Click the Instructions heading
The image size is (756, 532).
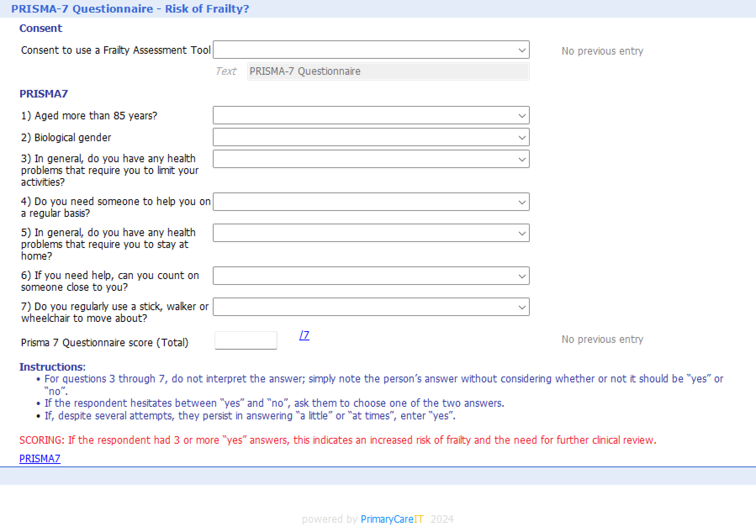click(53, 367)
